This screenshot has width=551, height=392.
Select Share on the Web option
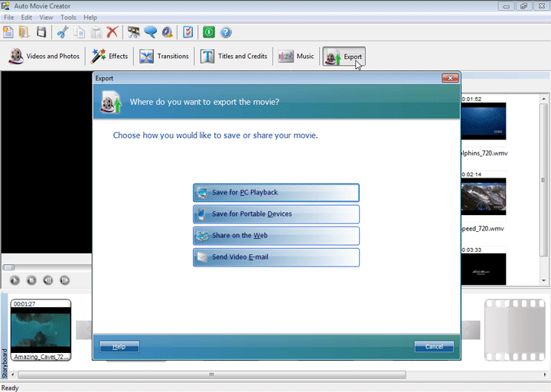click(x=275, y=236)
